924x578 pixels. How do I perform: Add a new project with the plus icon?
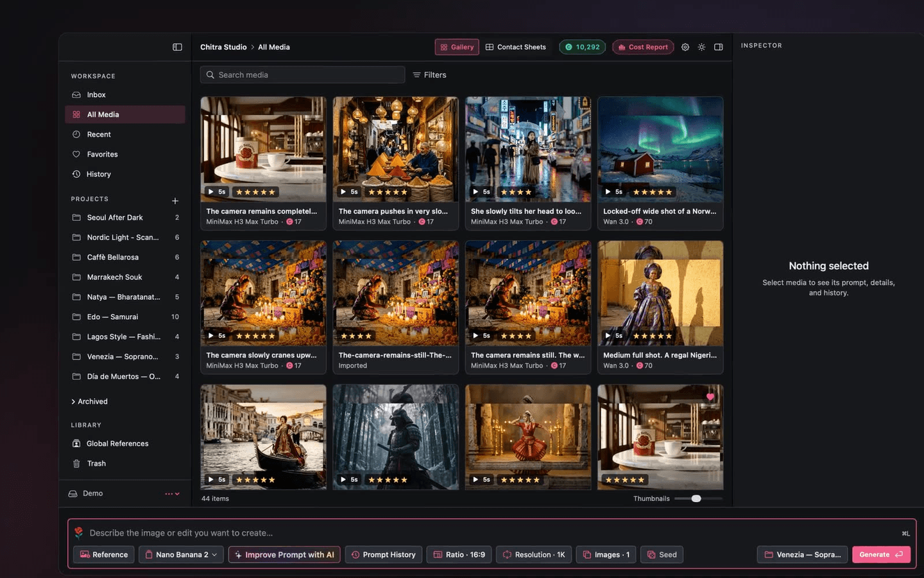(x=175, y=201)
